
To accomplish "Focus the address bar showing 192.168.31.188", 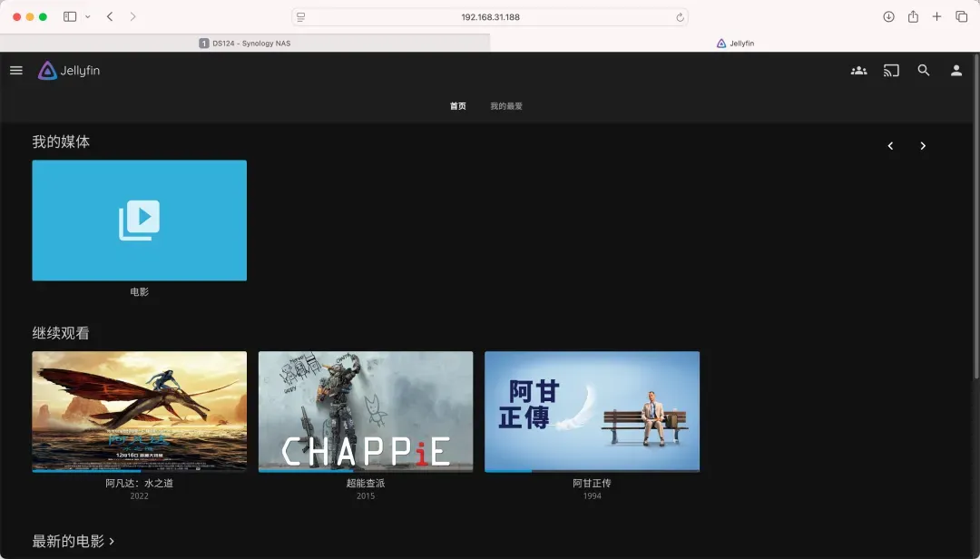I will click(x=490, y=17).
